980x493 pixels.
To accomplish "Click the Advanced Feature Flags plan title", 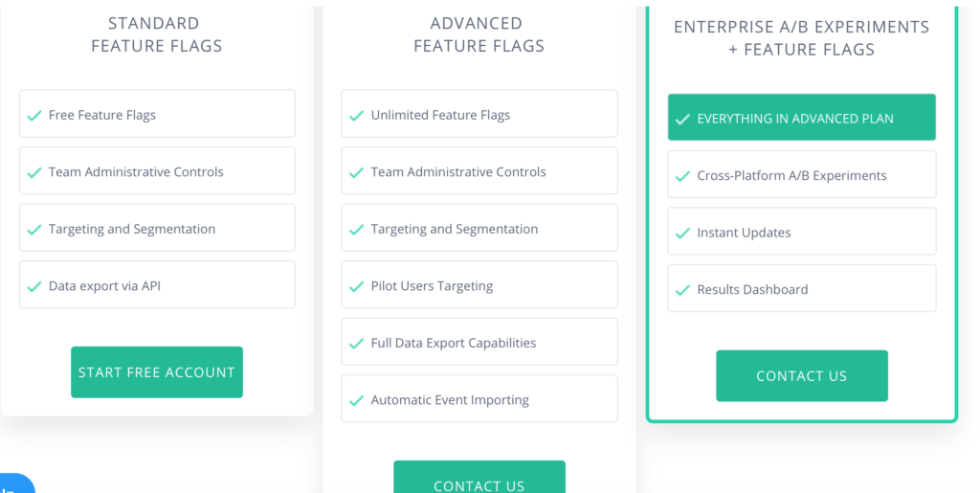I will (x=479, y=34).
